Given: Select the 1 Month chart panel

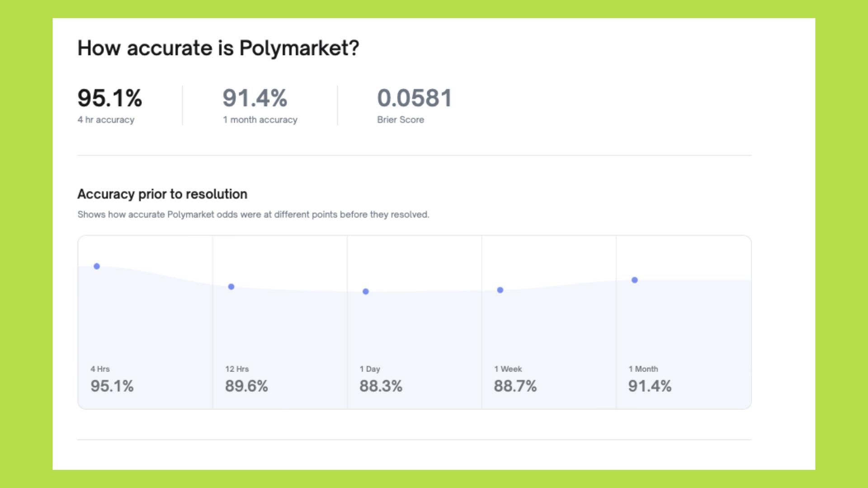Looking at the screenshot, I should [x=683, y=321].
